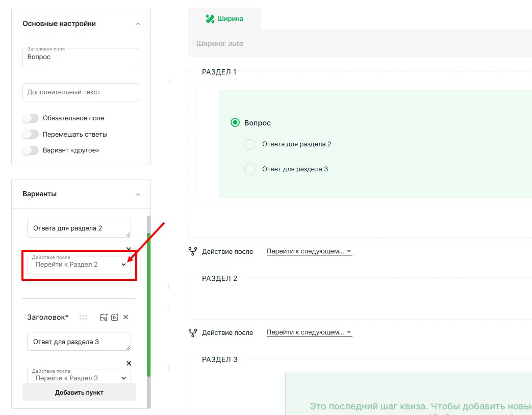
Task: Click the Добавить пункт button
Action: [79, 393]
